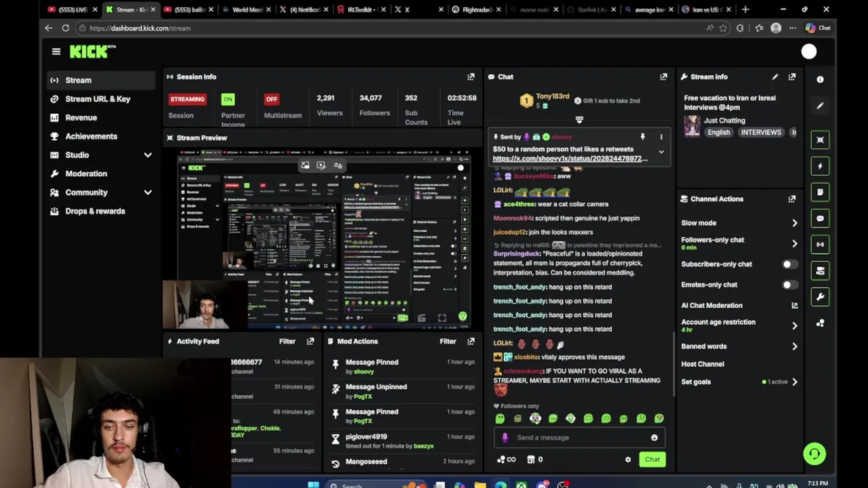Image resolution: width=868 pixels, height=488 pixels.
Task: Click the info icon in right sidebar
Action: pos(820,79)
